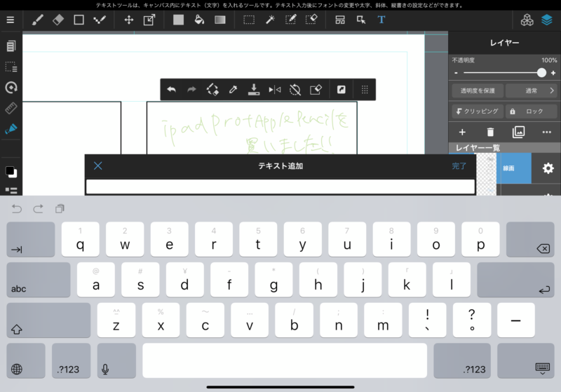Click the foreground/background color swatch

(11, 172)
